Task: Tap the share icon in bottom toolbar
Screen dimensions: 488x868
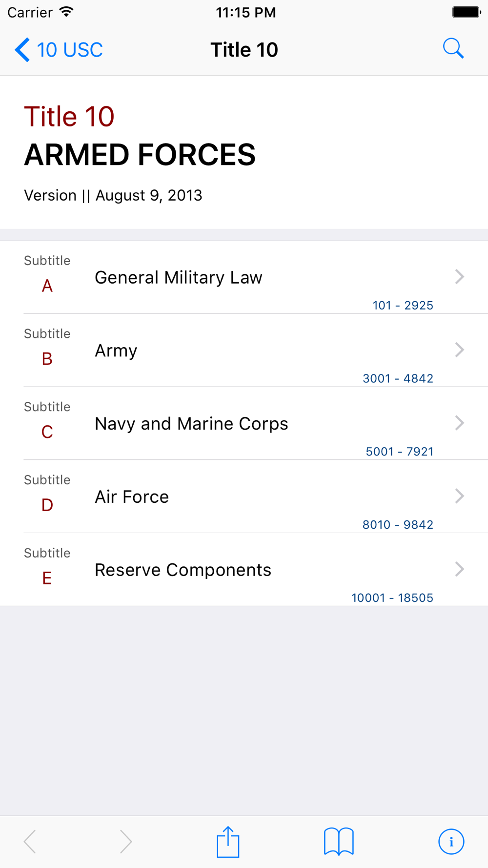Action: click(x=228, y=842)
